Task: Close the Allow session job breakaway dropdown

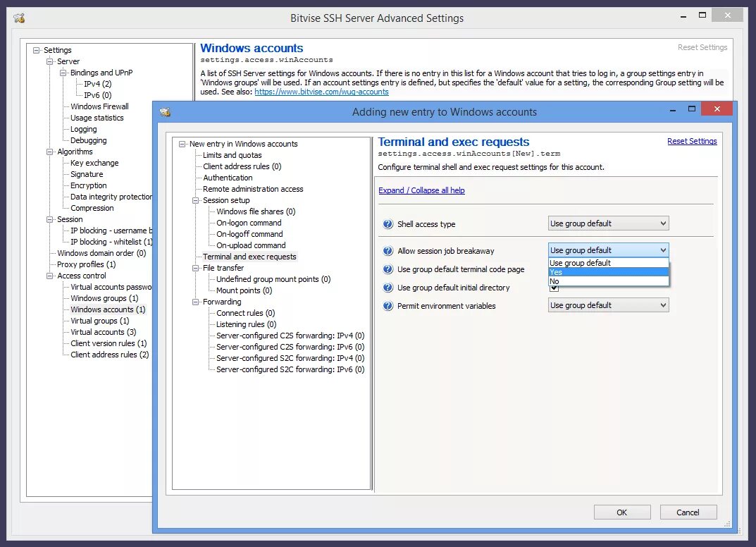Action: tap(609, 250)
